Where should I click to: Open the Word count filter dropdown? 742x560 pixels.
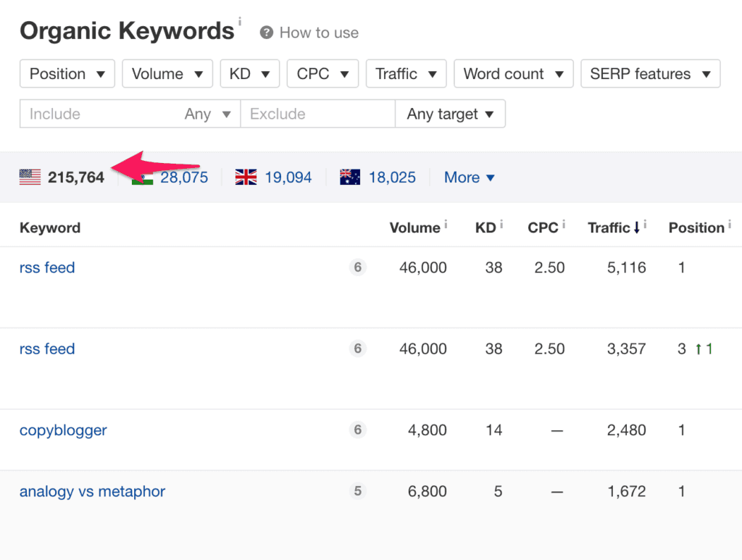513,73
